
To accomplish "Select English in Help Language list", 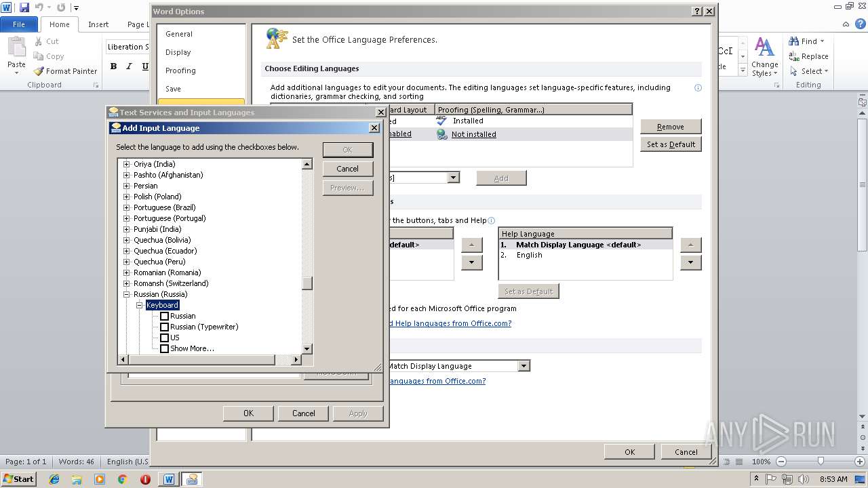I will click(x=585, y=256).
